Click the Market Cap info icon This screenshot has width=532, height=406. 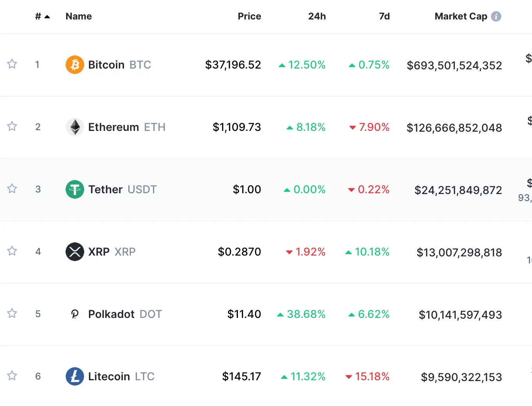pyautogui.click(x=496, y=16)
